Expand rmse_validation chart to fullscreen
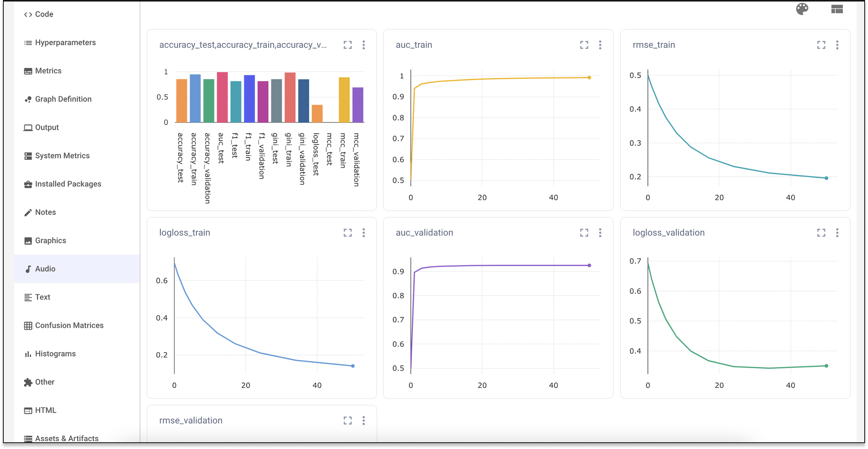This screenshot has width=868, height=449. 348,420
